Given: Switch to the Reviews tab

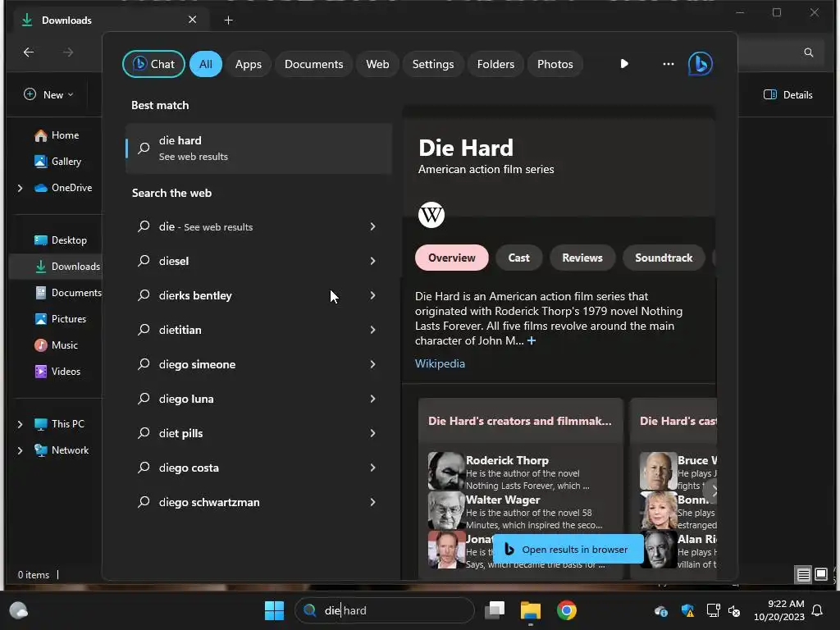Looking at the screenshot, I should point(582,258).
